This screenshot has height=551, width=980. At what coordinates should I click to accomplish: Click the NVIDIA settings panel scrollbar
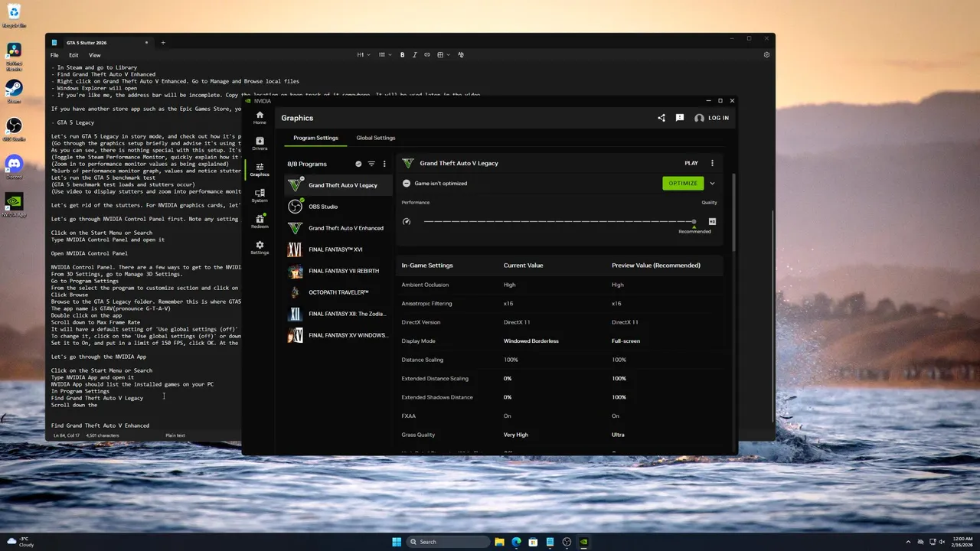pyautogui.click(x=733, y=212)
